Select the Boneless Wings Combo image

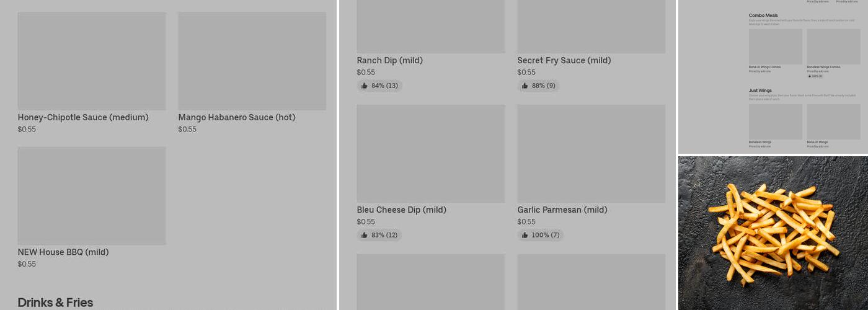pos(833,46)
